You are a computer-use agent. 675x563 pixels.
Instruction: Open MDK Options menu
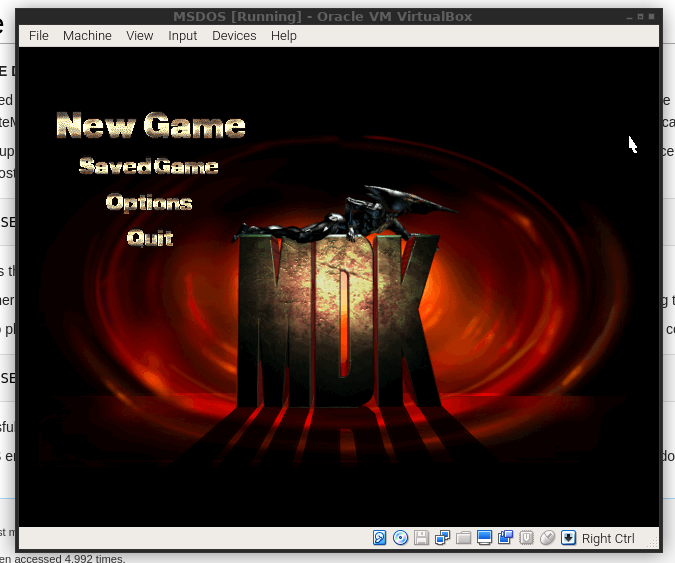pyautogui.click(x=149, y=203)
